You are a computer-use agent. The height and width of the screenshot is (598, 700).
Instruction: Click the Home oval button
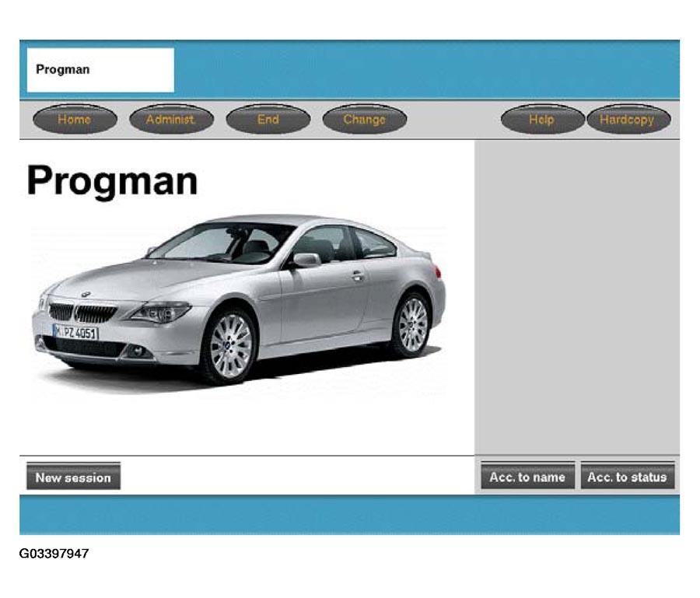(75, 120)
